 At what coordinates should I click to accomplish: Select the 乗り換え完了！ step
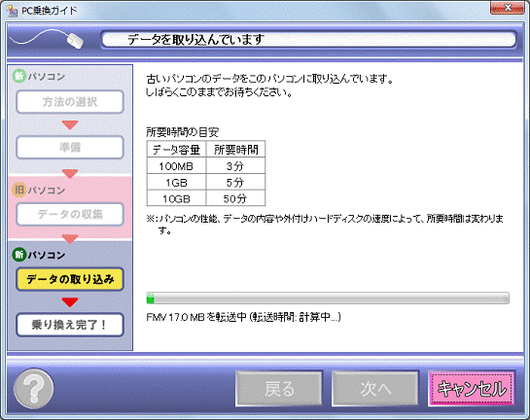point(70,325)
